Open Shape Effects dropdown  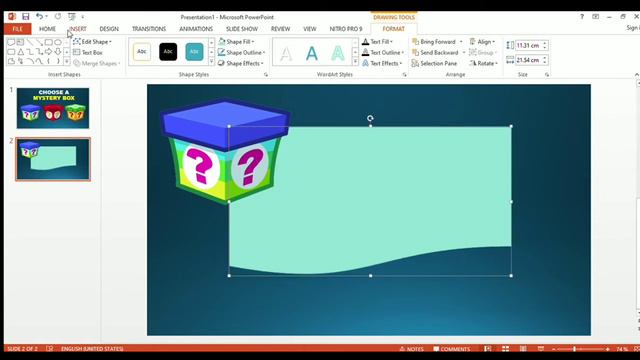[x=240, y=63]
